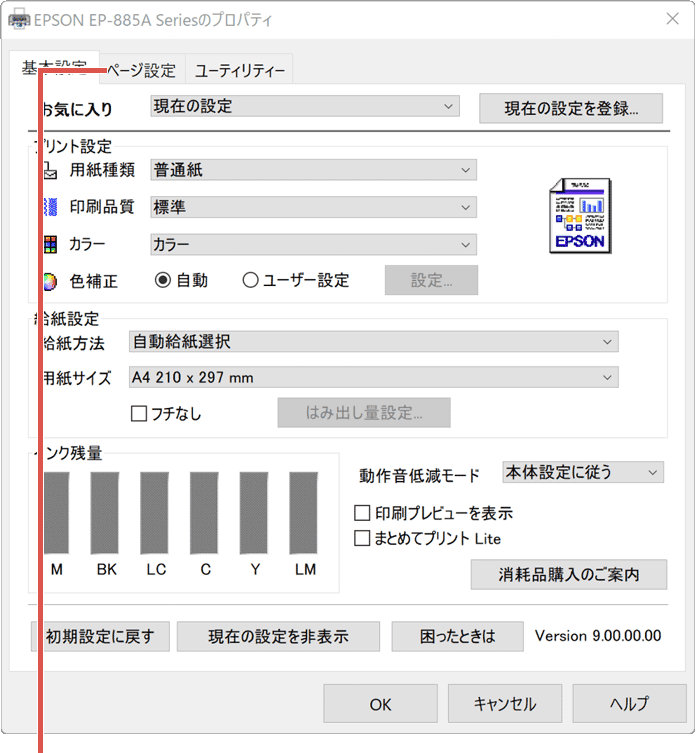This screenshot has width=696, height=753.
Task: Open the 動作音低減モード dropdown
Action: click(x=583, y=472)
